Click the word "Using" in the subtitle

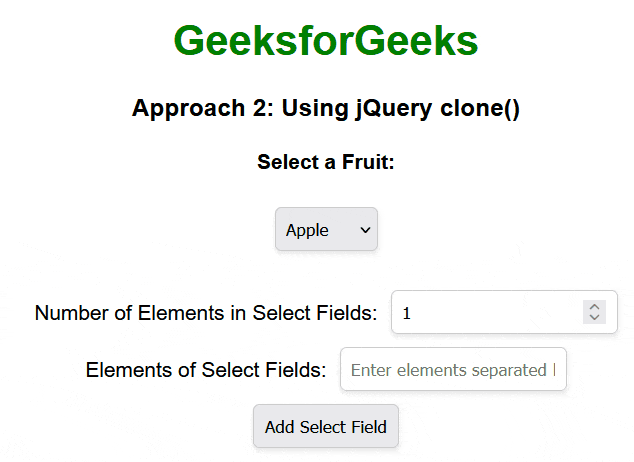(x=313, y=109)
